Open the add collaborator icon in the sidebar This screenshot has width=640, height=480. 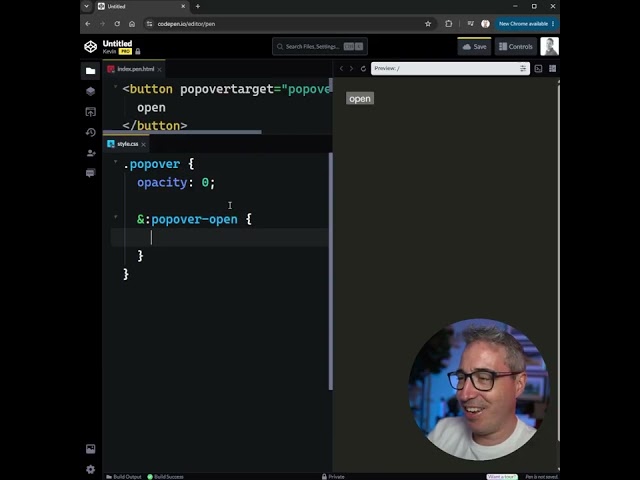click(x=91, y=153)
